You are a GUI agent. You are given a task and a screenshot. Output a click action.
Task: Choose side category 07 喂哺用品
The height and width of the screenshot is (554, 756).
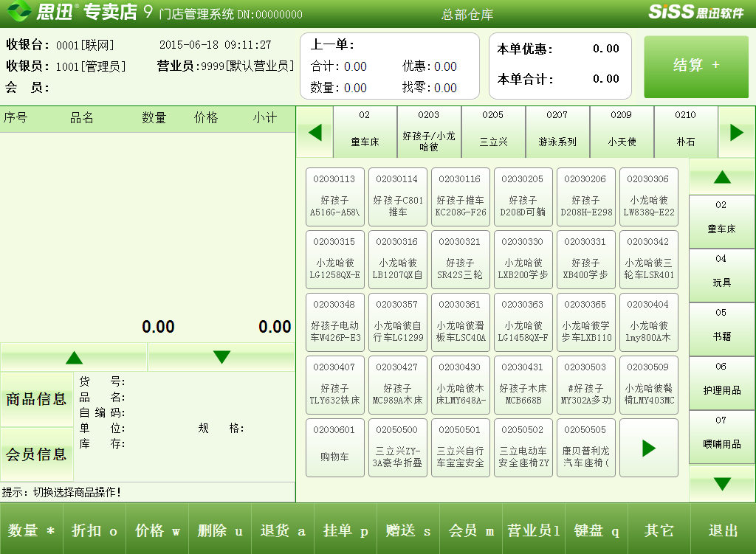(x=722, y=437)
